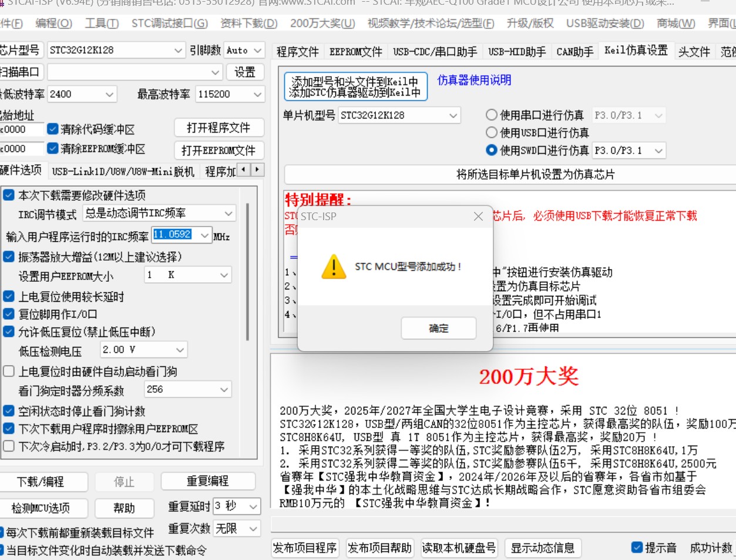Expand the IRC frequency 11.0592 dropdown
The width and height of the screenshot is (736, 560).
tap(204, 235)
